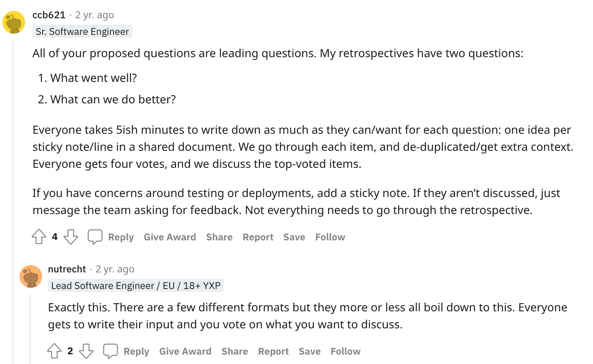593x364 pixels.
Task: Open the reply box via the speech bubble on ccb621's comment
Action: [95, 237]
